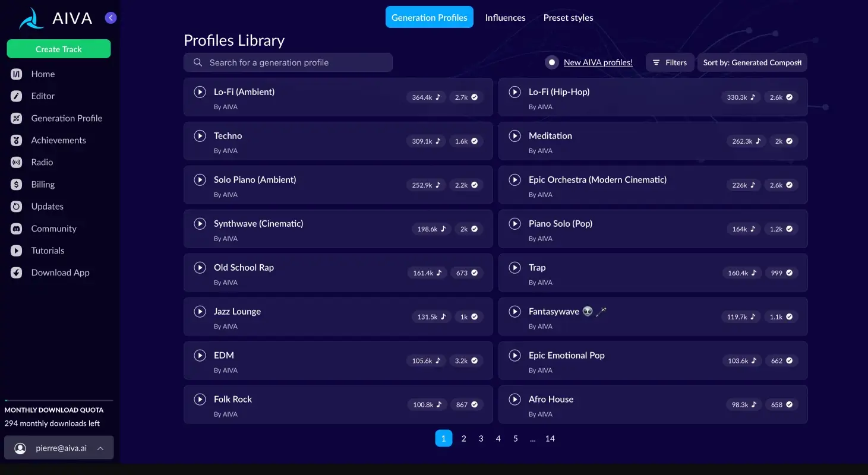Go to page 4 of profiles
Screen dimensions: 868x475
(x=498, y=438)
